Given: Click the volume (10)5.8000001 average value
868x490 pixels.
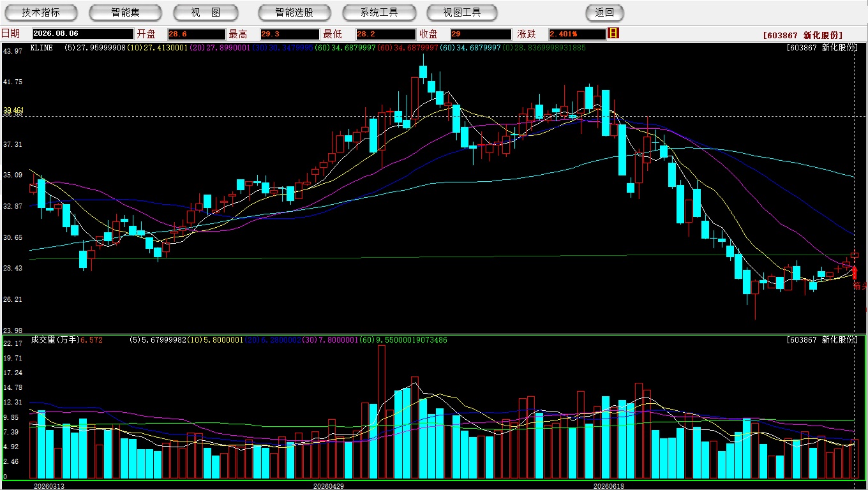Looking at the screenshot, I should coord(216,340).
